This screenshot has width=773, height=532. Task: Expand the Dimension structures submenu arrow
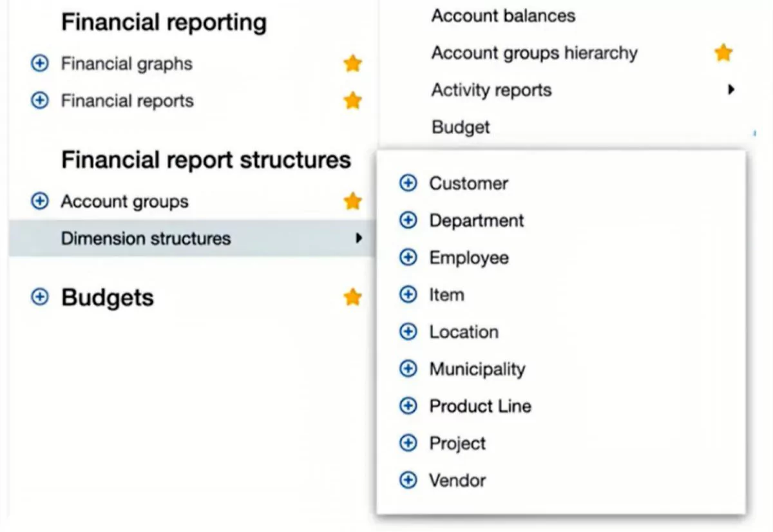[359, 239]
